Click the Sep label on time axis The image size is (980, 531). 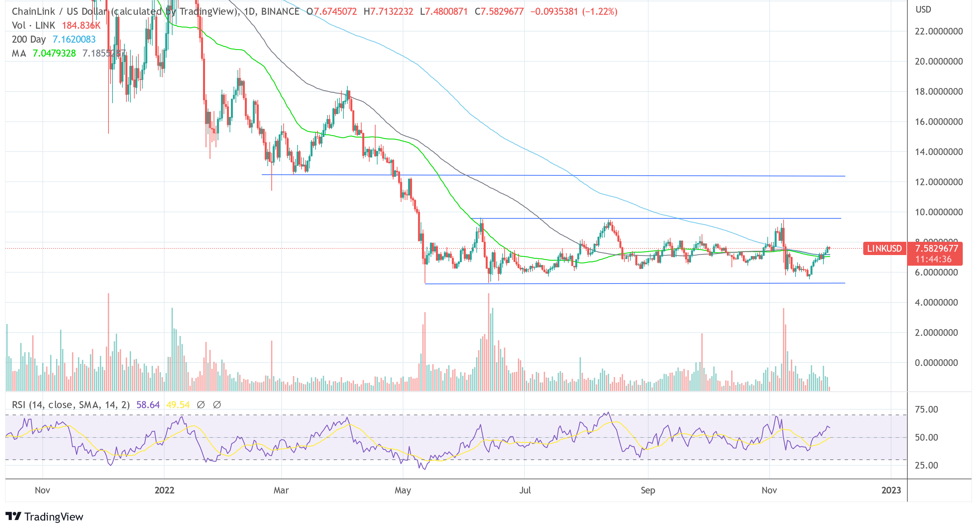click(x=648, y=490)
